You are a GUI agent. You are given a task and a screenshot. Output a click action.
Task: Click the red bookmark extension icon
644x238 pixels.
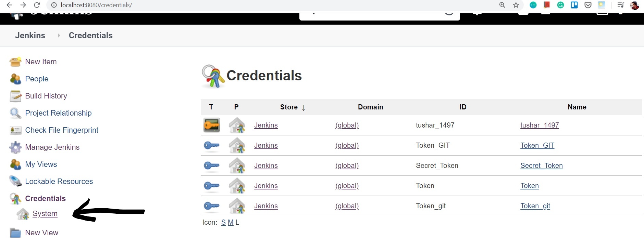547,5
